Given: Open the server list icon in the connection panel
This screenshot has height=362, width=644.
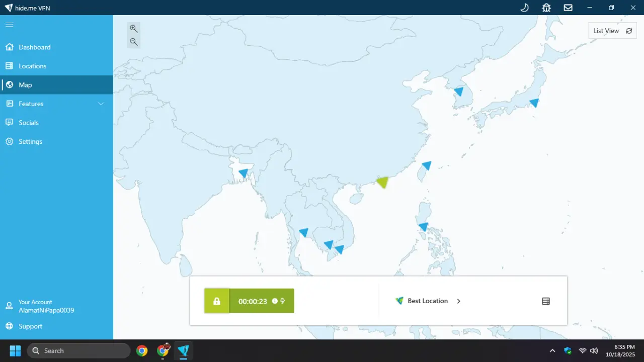Looking at the screenshot, I should [x=546, y=301].
